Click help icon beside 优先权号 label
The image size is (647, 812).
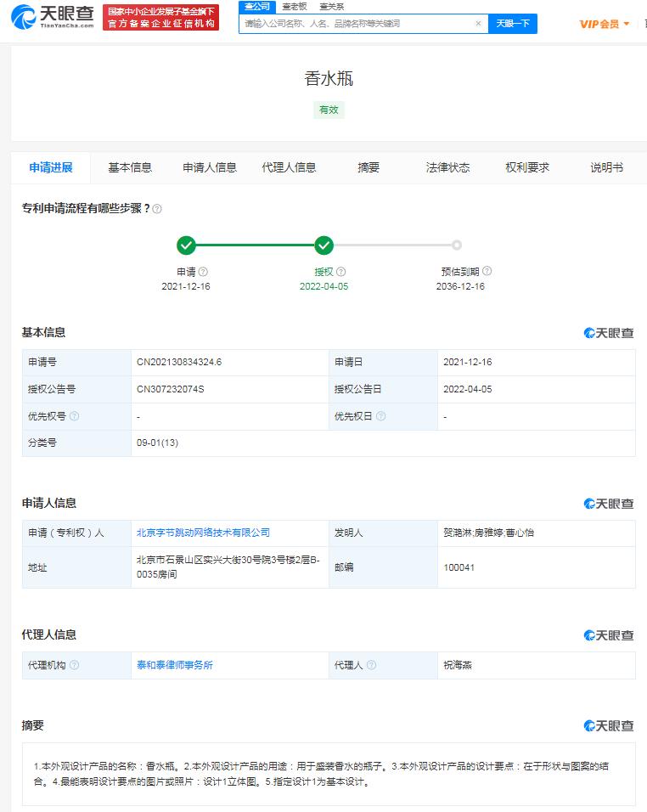pos(75,416)
